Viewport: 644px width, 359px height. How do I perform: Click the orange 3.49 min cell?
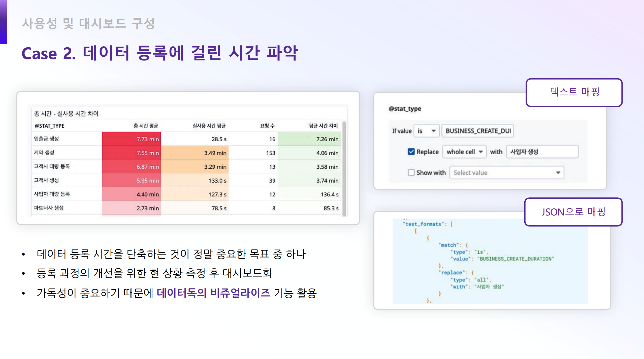[x=195, y=153]
